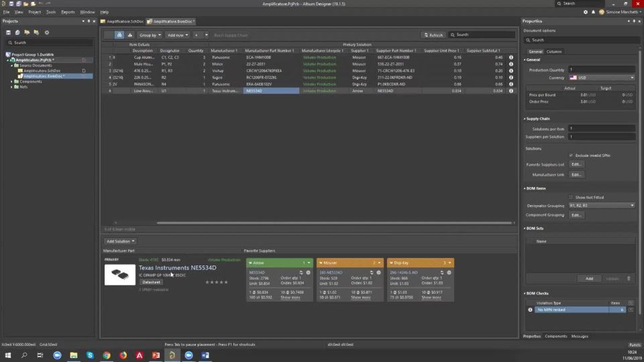Pin the Projects panel
Image resolution: width=644 pixels, height=362 pixels.
pyautogui.click(x=89, y=21)
